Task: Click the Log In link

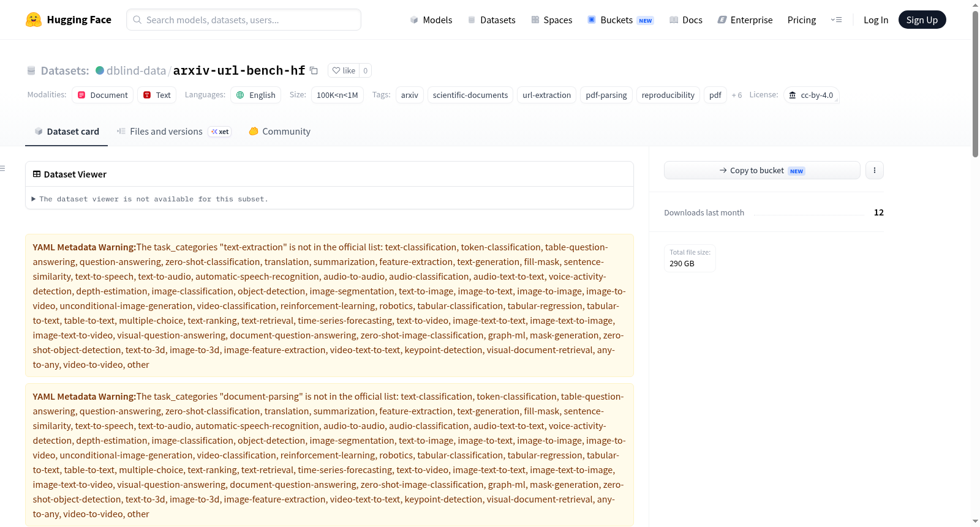Action: [876, 20]
